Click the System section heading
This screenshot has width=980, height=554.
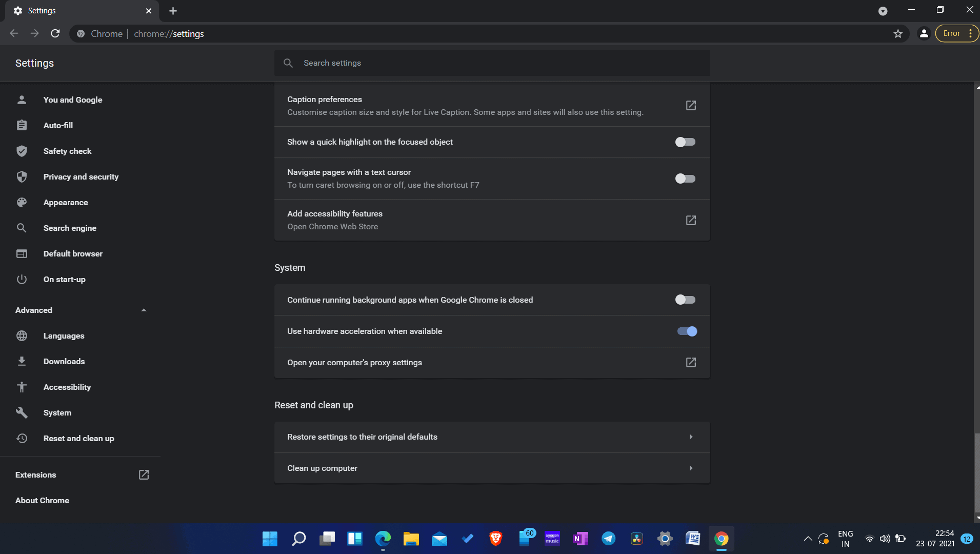(x=290, y=268)
